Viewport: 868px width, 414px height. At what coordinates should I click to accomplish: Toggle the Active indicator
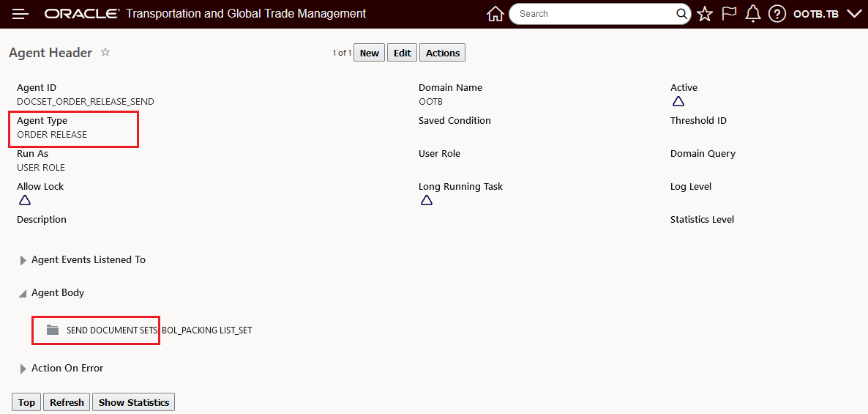click(678, 101)
